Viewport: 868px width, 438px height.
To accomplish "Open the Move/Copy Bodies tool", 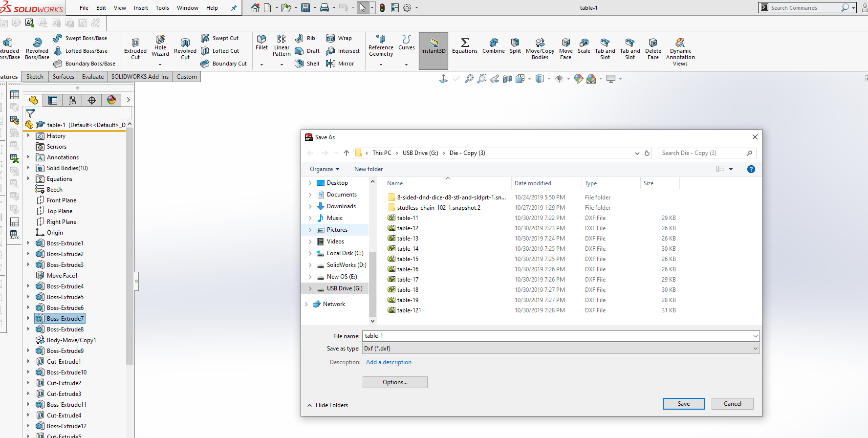I will [x=540, y=49].
